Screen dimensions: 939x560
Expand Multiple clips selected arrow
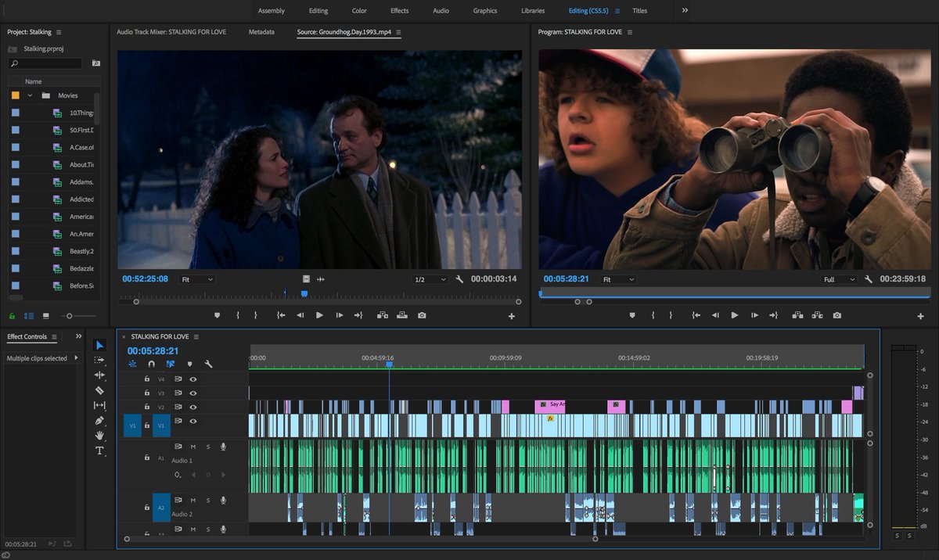[76, 358]
